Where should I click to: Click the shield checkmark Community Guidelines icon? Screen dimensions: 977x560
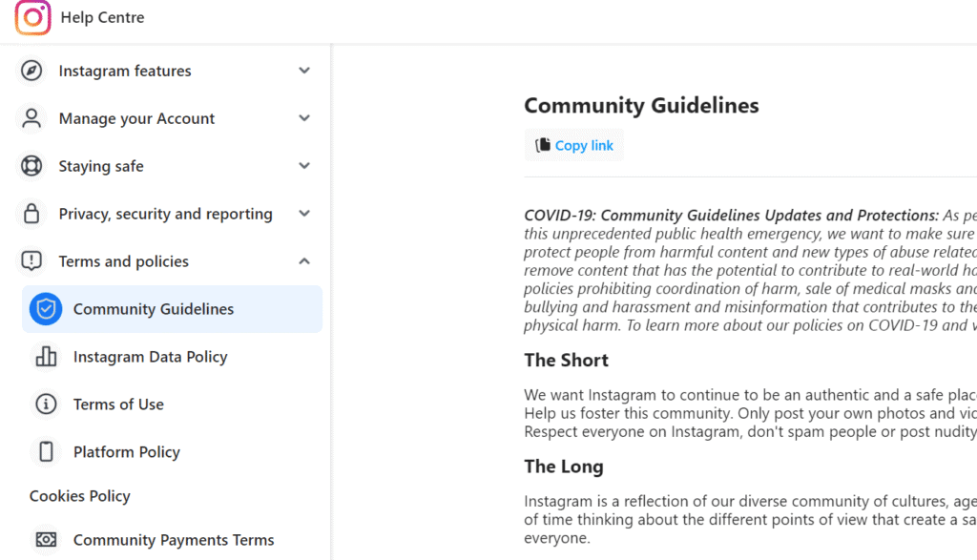click(x=46, y=309)
